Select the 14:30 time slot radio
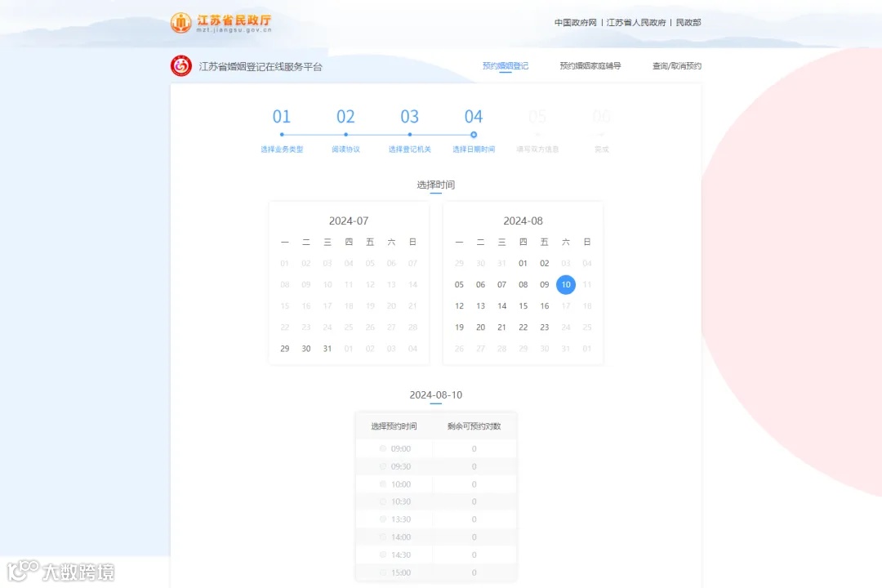The width and height of the screenshot is (882, 588). point(382,555)
